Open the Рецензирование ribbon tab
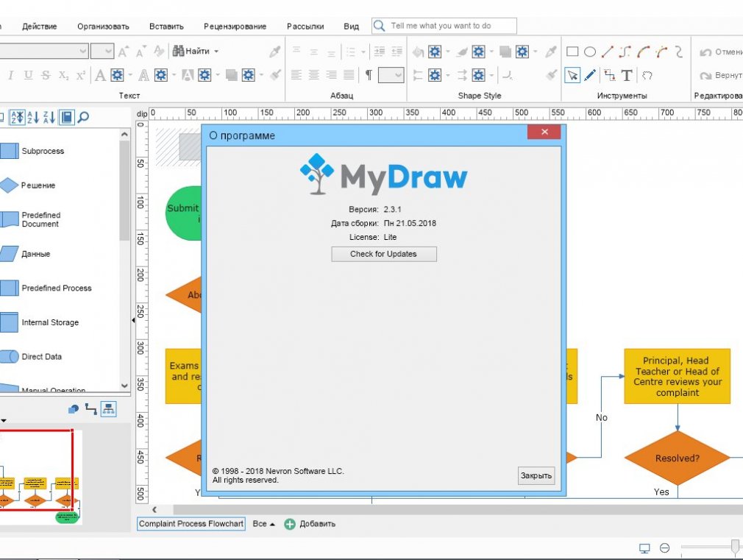 pos(235,26)
